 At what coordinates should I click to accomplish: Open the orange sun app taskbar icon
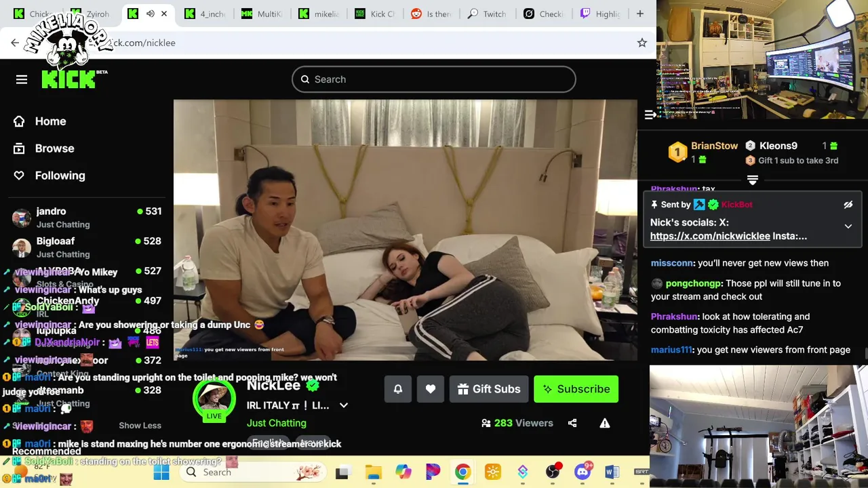(x=493, y=472)
